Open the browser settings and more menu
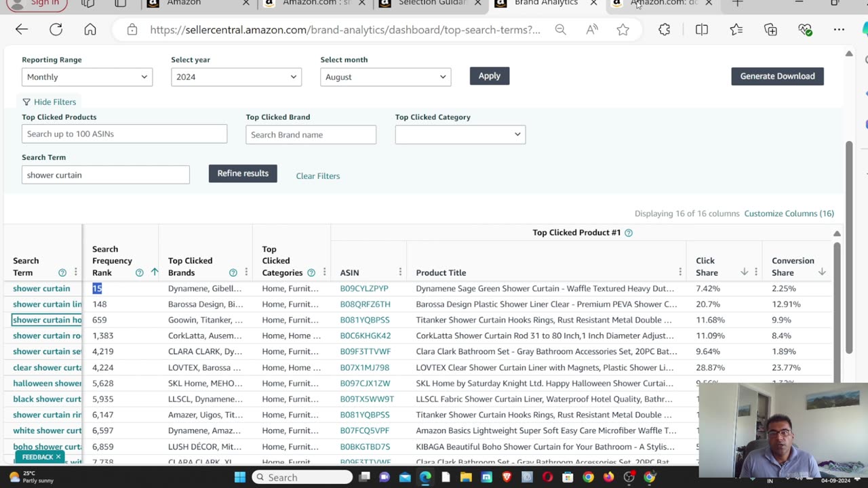The width and height of the screenshot is (868, 488). (x=839, y=30)
